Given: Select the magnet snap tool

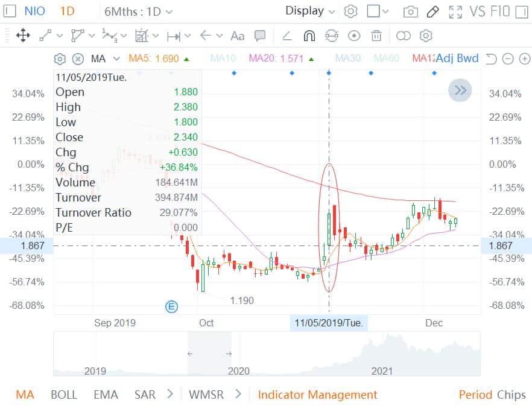Looking at the screenshot, I should pos(309,36).
